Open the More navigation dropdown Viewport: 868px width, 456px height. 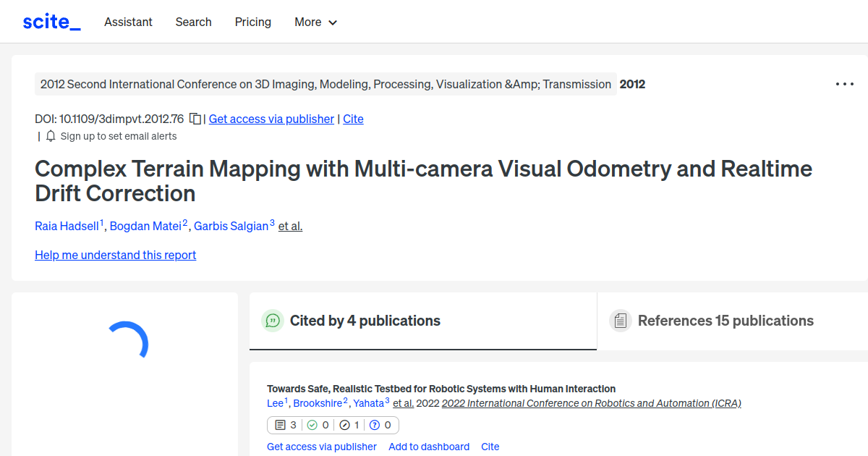click(x=315, y=22)
